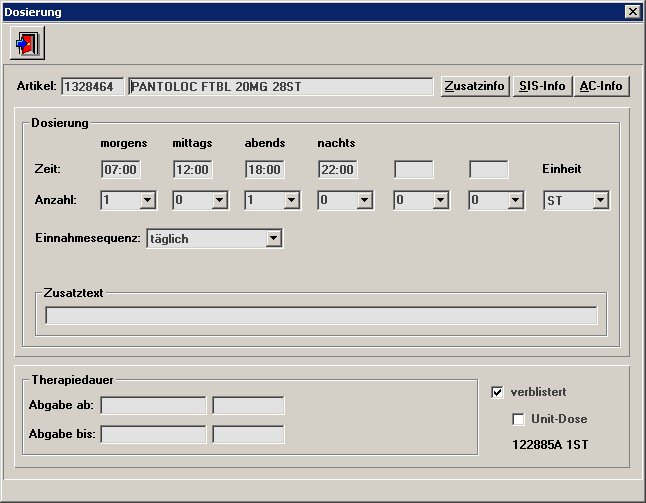The width and height of the screenshot is (646, 503).
Task: Click the morgens time field 07:00
Action: [120, 169]
